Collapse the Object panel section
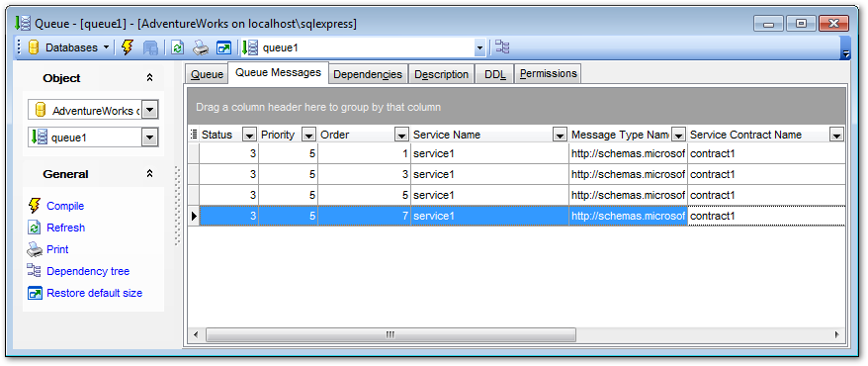The width and height of the screenshot is (868, 366). pyautogui.click(x=149, y=78)
